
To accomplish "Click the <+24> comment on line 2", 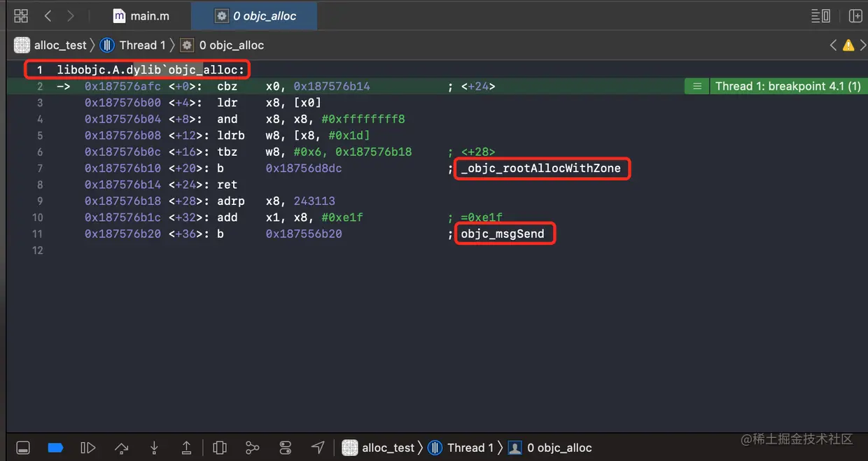I will pos(478,87).
